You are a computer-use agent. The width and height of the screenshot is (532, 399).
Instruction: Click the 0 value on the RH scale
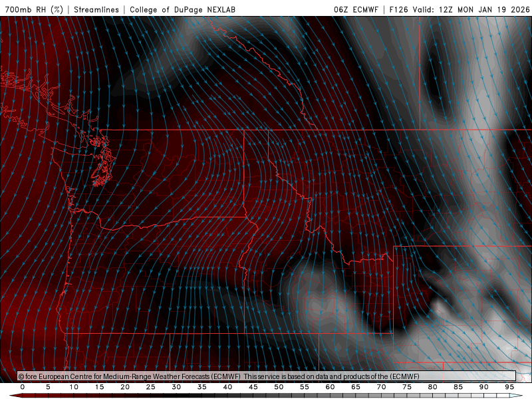click(x=23, y=387)
